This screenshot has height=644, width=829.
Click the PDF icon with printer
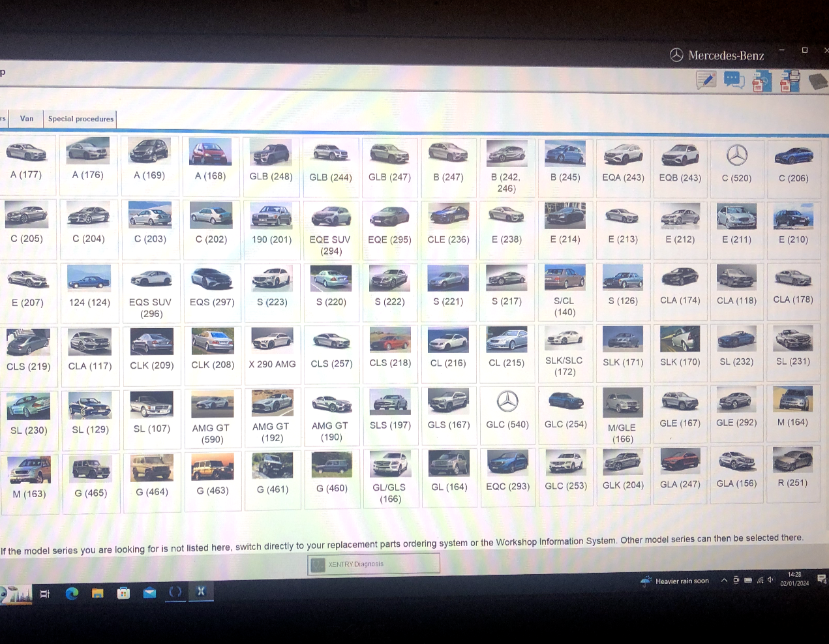point(790,82)
